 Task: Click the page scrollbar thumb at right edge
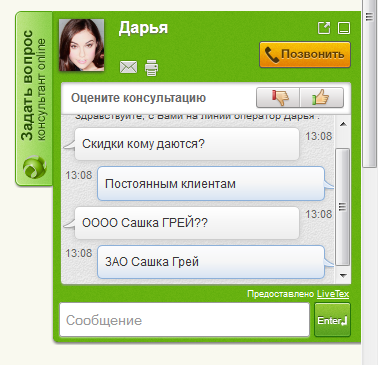[x=369, y=83]
